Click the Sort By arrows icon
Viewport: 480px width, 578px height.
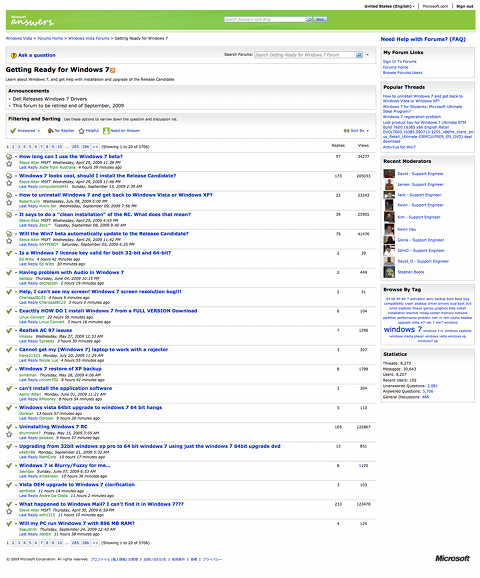point(346,130)
